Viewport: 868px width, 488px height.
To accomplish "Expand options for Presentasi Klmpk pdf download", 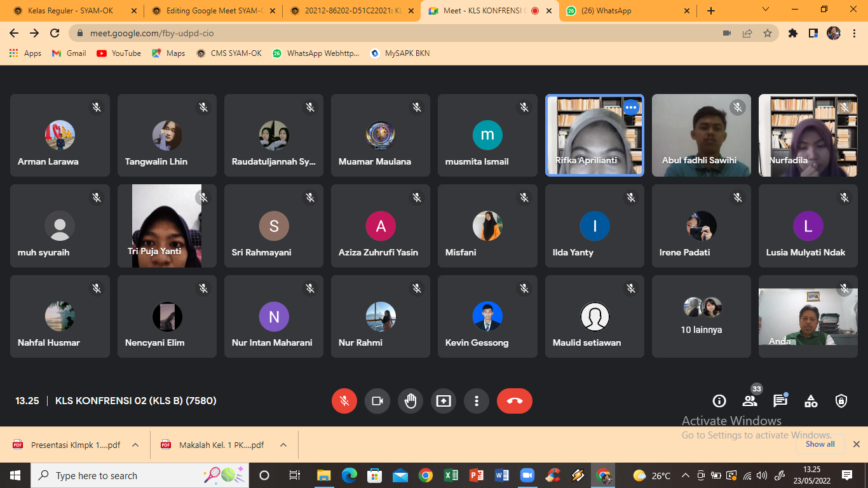I will [x=135, y=445].
